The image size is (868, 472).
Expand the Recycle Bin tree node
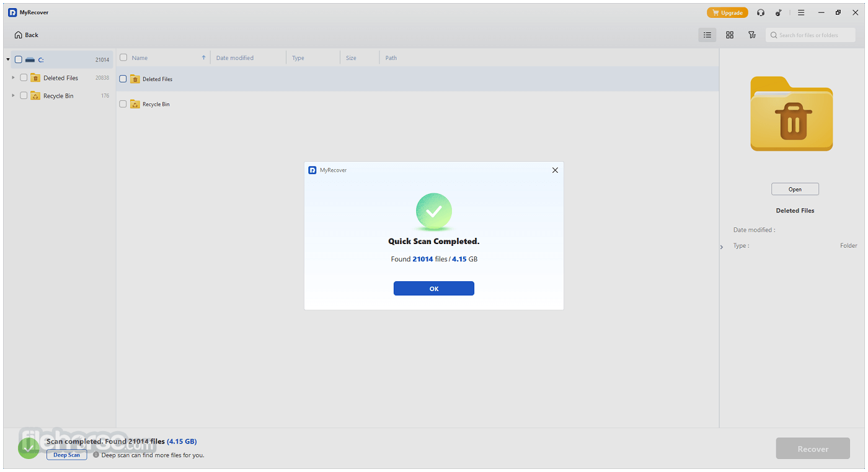click(13, 96)
